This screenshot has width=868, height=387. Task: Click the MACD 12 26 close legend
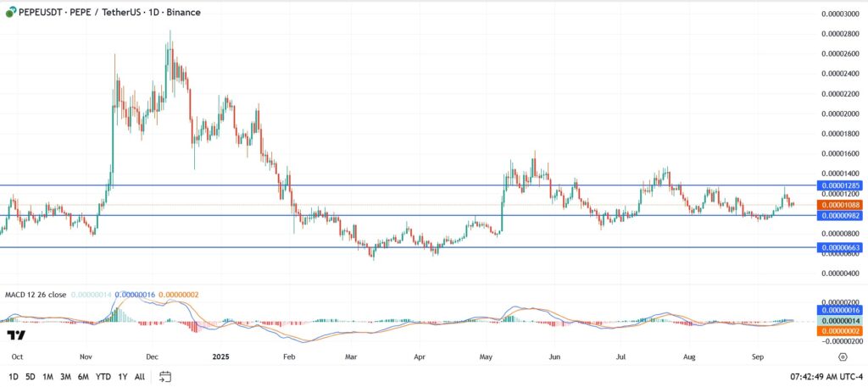34,294
